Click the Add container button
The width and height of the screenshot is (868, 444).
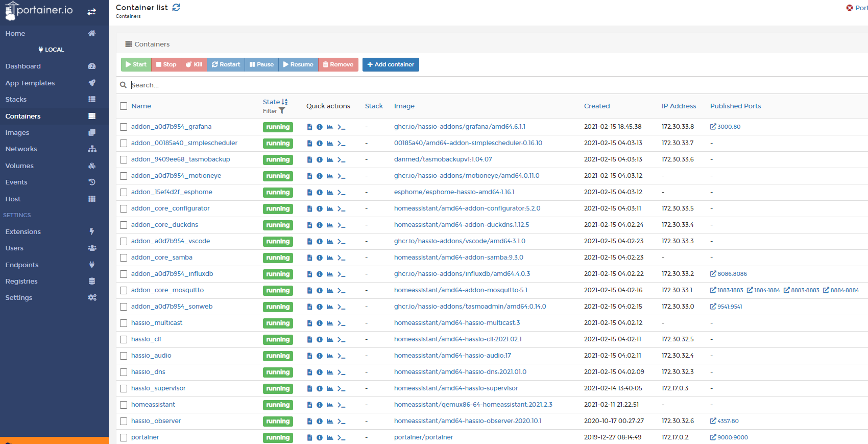[391, 64]
